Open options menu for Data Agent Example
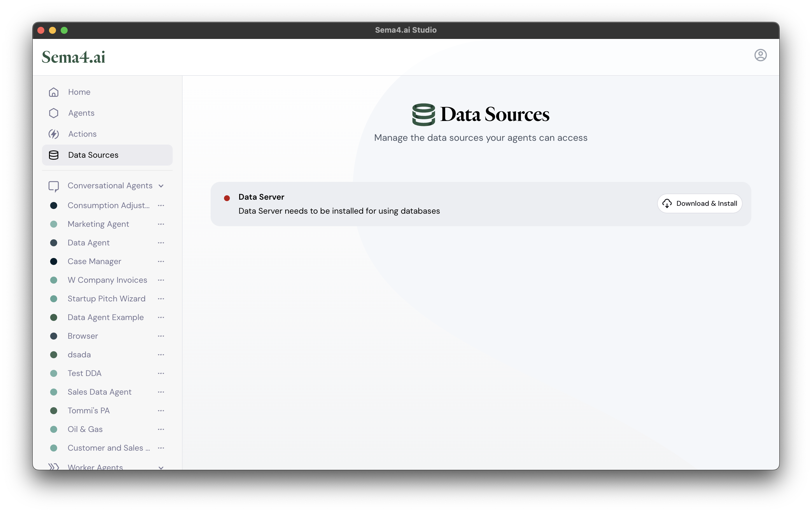The width and height of the screenshot is (812, 513). tap(161, 317)
